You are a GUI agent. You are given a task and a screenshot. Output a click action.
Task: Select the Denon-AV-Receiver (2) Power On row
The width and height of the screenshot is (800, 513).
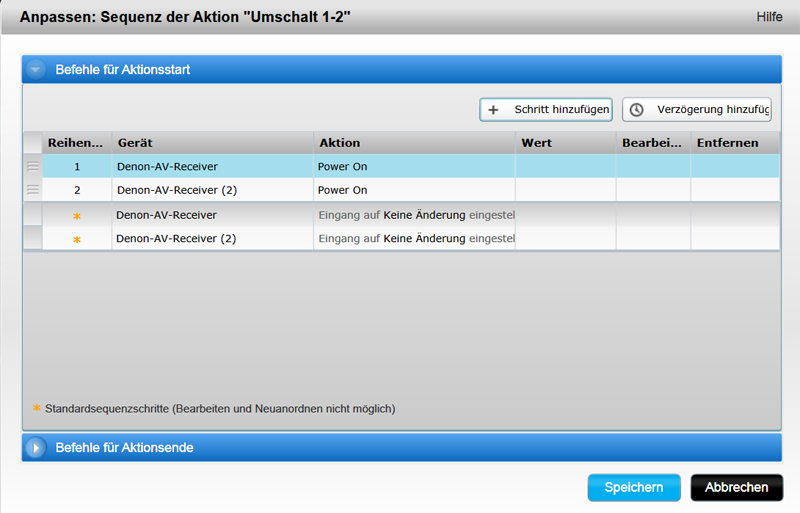pyautogui.click(x=213, y=190)
